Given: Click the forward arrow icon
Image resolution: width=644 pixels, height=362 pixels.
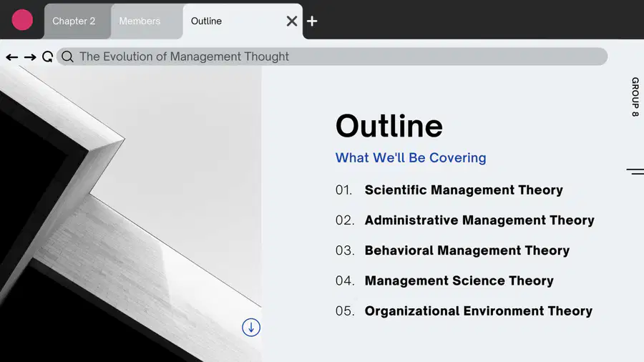Looking at the screenshot, I should (30, 57).
